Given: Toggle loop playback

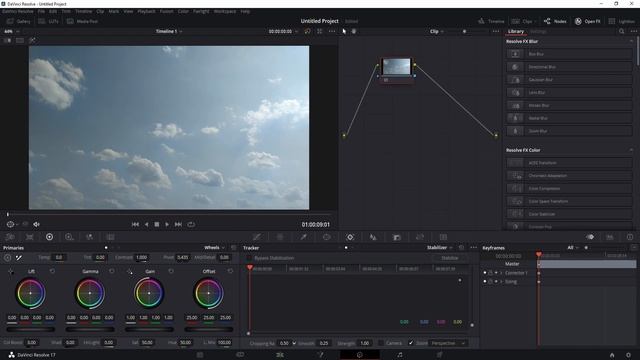Looking at the screenshot, I should click(191, 224).
